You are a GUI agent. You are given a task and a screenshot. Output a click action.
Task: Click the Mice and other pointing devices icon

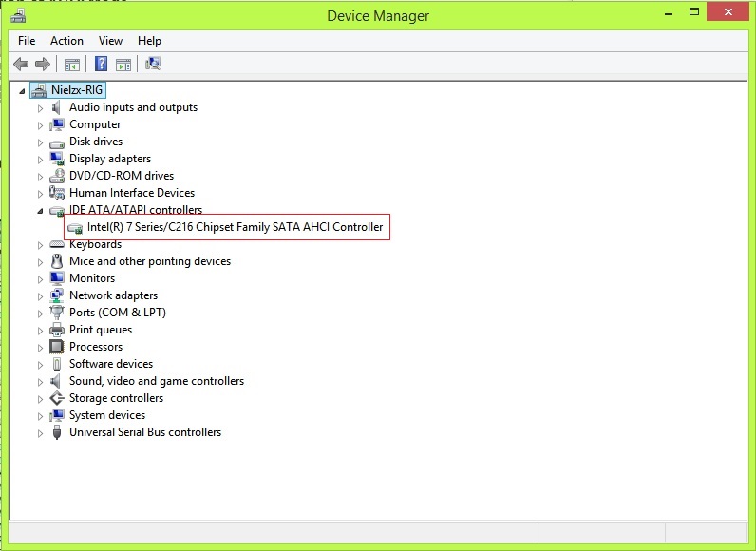pyautogui.click(x=57, y=261)
